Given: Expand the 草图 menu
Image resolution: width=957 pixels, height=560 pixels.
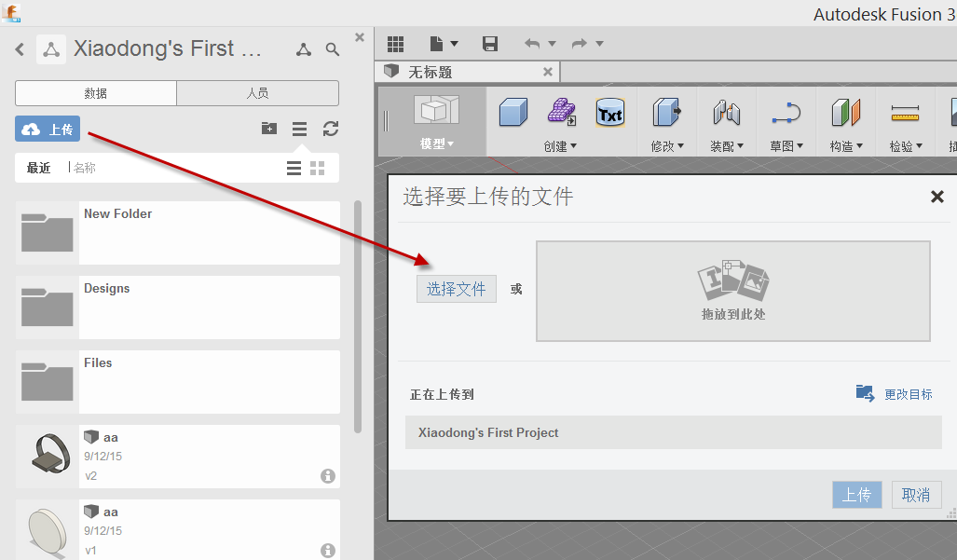Looking at the screenshot, I should click(786, 146).
